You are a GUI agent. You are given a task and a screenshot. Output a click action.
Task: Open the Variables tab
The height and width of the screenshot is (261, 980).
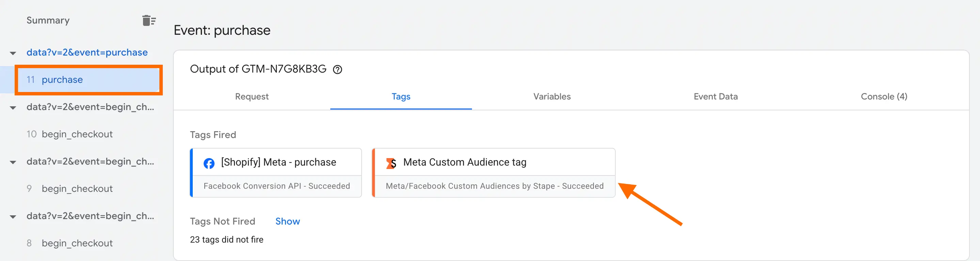pyautogui.click(x=552, y=97)
